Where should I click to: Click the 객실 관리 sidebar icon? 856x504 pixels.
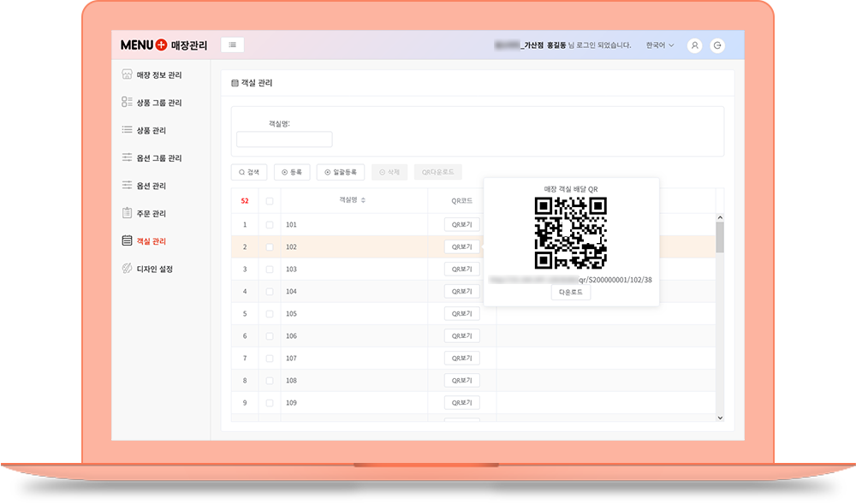coord(128,240)
